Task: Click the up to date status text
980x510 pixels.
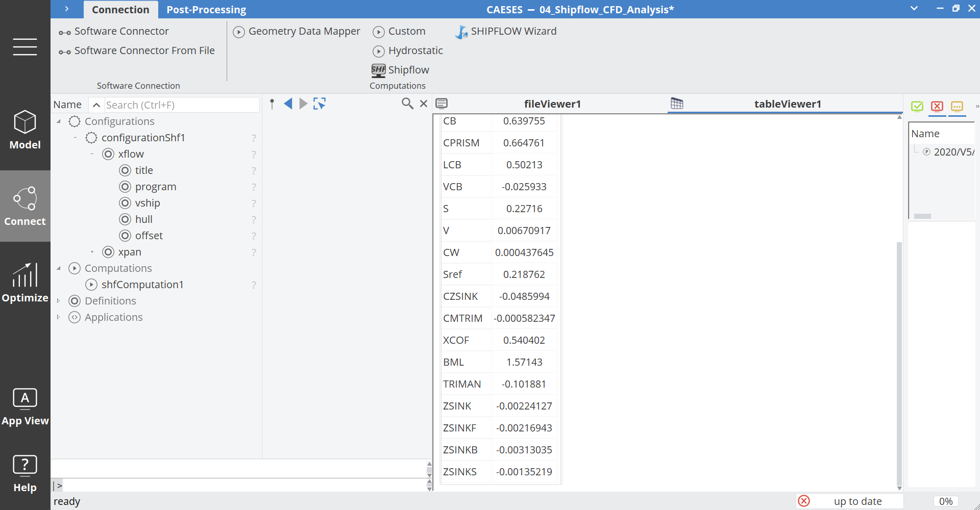Action: click(857, 501)
